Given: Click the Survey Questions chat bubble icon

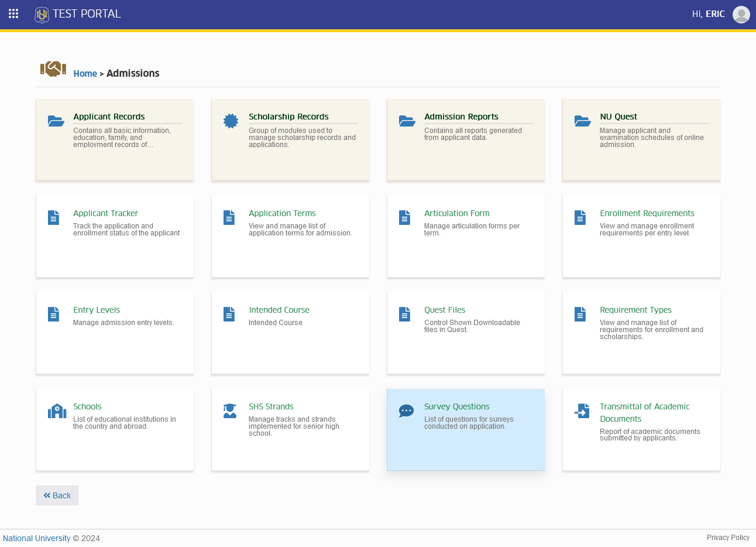Looking at the screenshot, I should coord(406,411).
